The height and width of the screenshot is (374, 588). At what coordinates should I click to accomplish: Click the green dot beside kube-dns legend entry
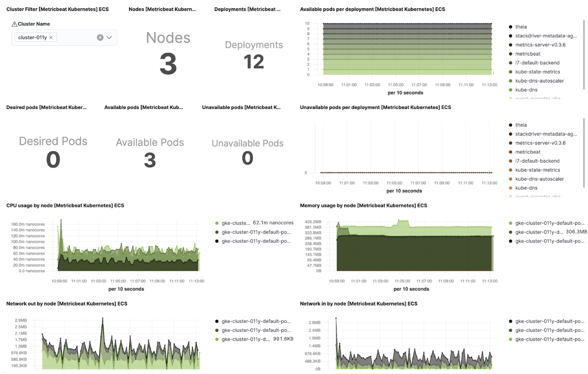point(511,90)
